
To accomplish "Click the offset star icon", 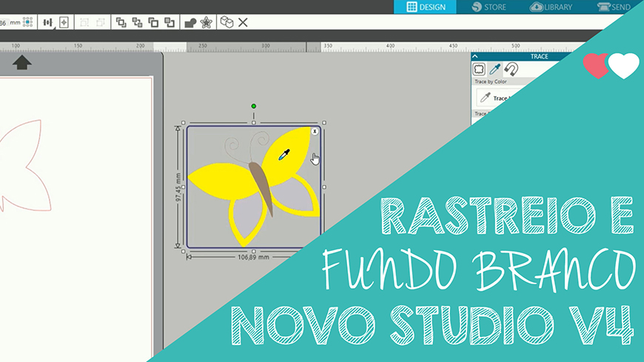I will tap(207, 22).
